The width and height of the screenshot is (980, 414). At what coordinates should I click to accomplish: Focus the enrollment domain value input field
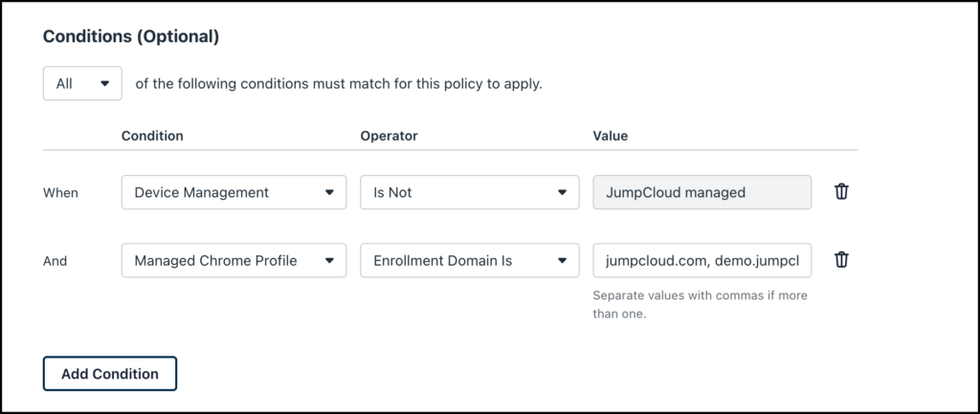[702, 260]
